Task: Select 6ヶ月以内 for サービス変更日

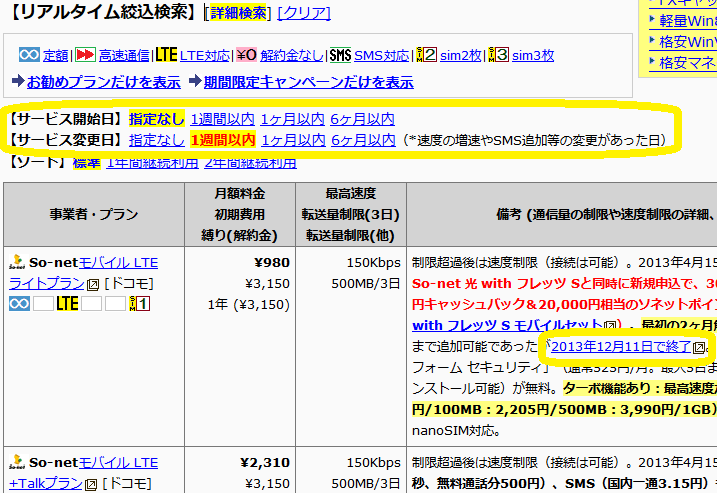Action: click(x=364, y=140)
